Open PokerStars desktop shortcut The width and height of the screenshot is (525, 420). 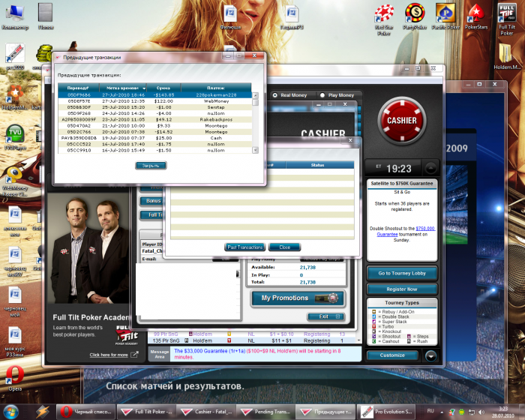[476, 16]
